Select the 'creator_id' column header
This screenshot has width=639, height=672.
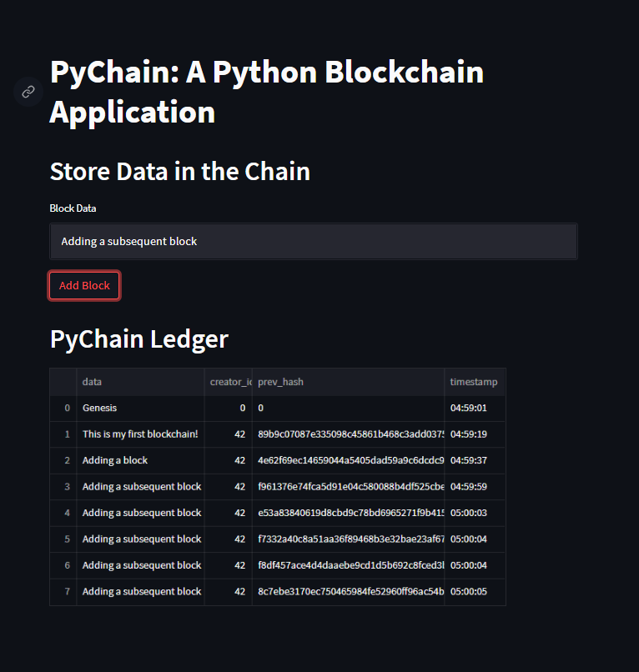230,382
